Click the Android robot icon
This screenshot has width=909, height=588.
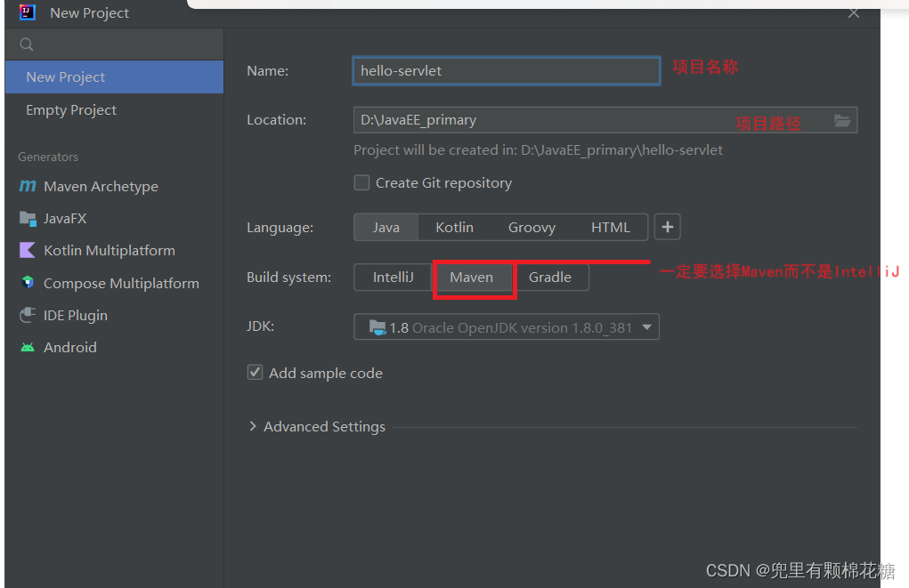point(28,347)
